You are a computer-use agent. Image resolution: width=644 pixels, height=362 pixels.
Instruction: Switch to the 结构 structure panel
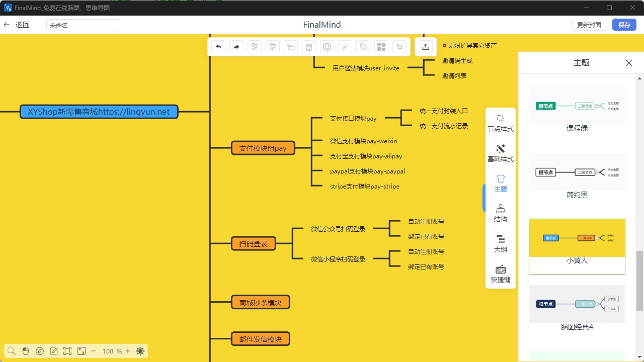click(500, 213)
